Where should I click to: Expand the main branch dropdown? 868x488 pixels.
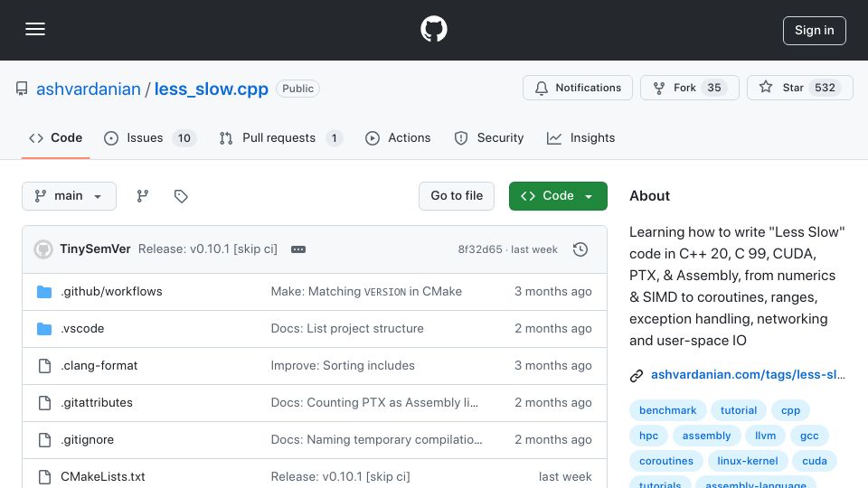[x=70, y=196]
